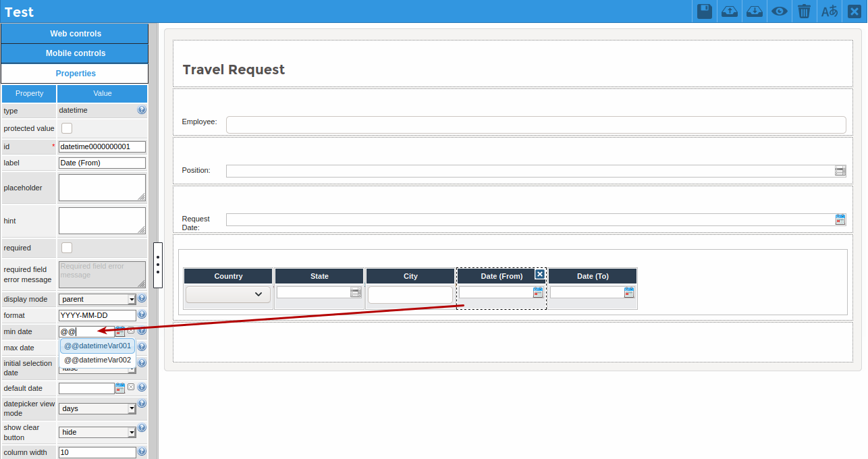Click the trash can clear icon

click(804, 11)
